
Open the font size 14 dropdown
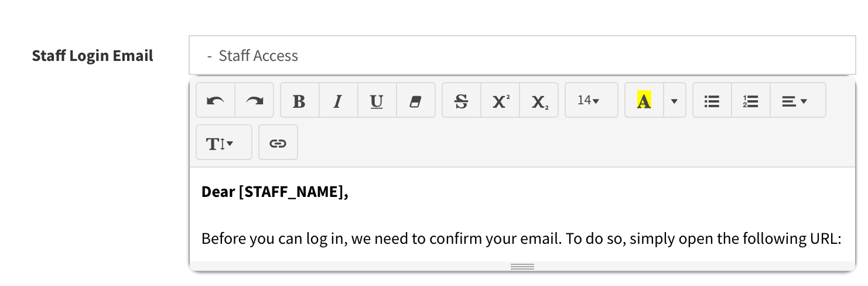point(590,101)
